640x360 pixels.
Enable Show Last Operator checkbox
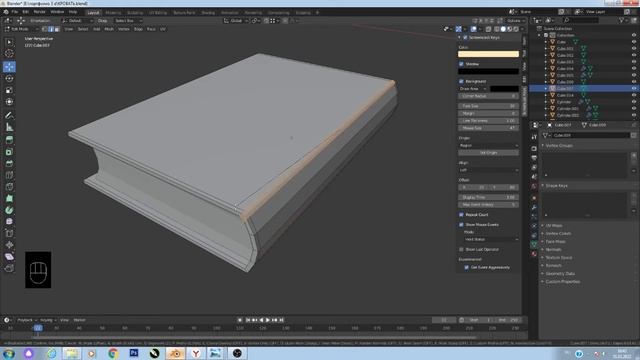pyautogui.click(x=461, y=249)
